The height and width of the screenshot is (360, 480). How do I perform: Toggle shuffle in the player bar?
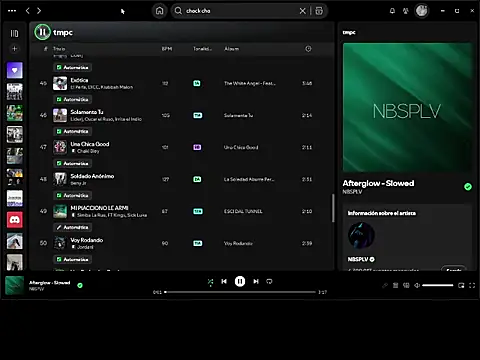210,282
